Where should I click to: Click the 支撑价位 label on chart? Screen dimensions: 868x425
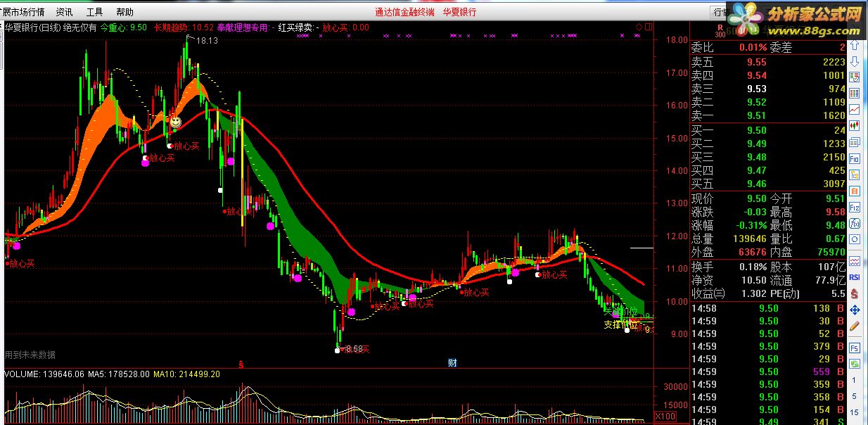620,324
